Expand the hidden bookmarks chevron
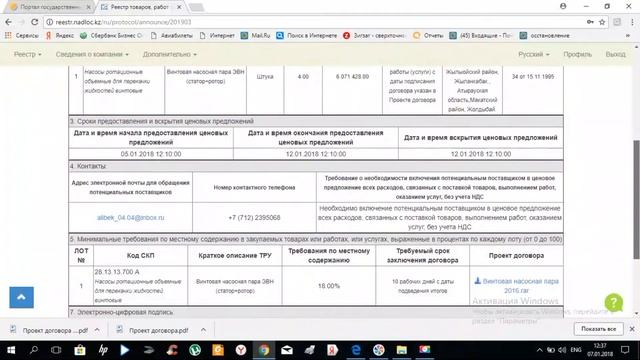The image size is (640, 360). pos(628,36)
